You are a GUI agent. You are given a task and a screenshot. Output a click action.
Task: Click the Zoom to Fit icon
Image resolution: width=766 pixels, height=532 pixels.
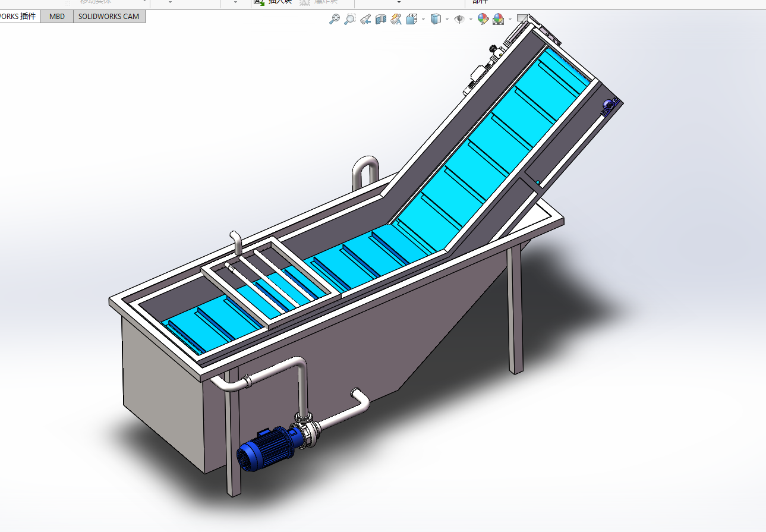(335, 19)
